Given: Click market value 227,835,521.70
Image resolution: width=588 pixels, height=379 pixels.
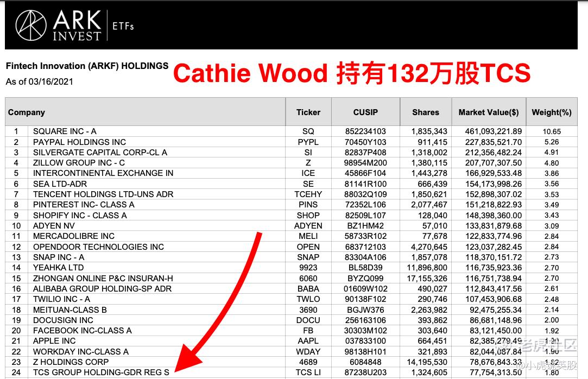Looking at the screenshot, I should pyautogui.click(x=494, y=142).
